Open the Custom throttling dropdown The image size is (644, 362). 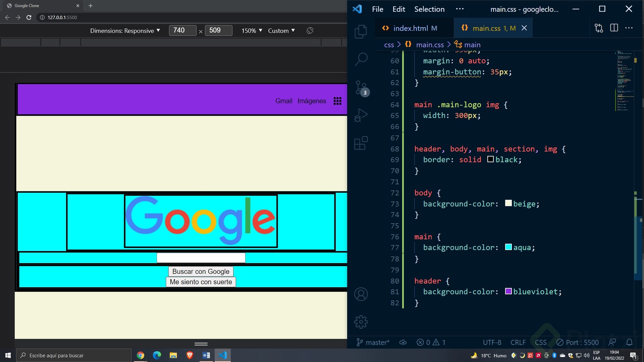(281, 31)
